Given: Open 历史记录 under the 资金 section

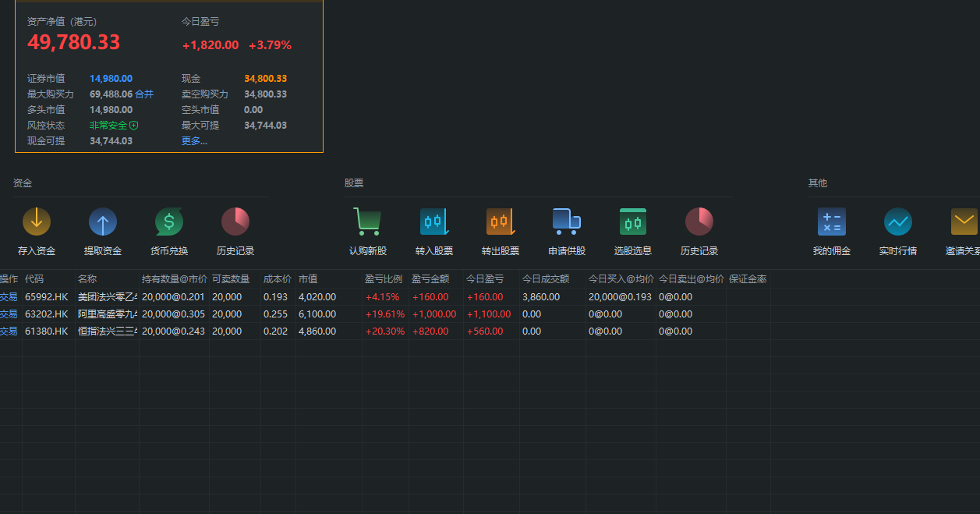Looking at the screenshot, I should coord(235,222).
